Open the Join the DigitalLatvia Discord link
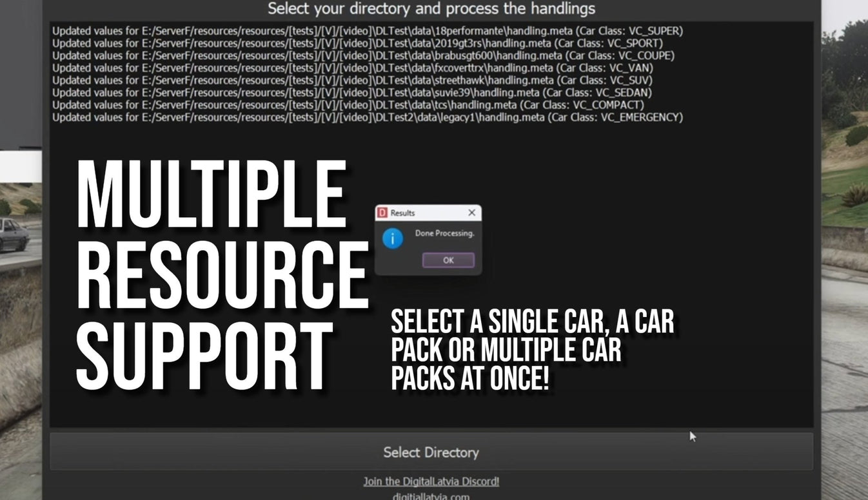The height and width of the screenshot is (500, 868). pos(432,481)
